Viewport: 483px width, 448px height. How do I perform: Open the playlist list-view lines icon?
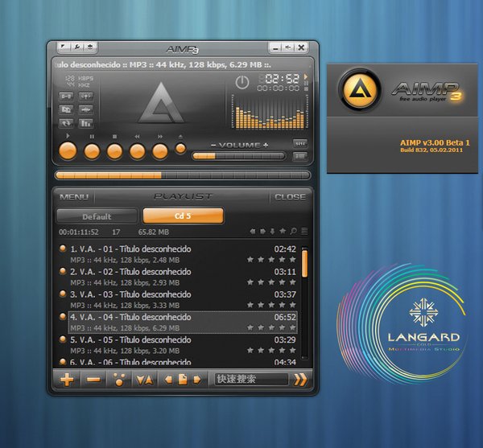304,231
